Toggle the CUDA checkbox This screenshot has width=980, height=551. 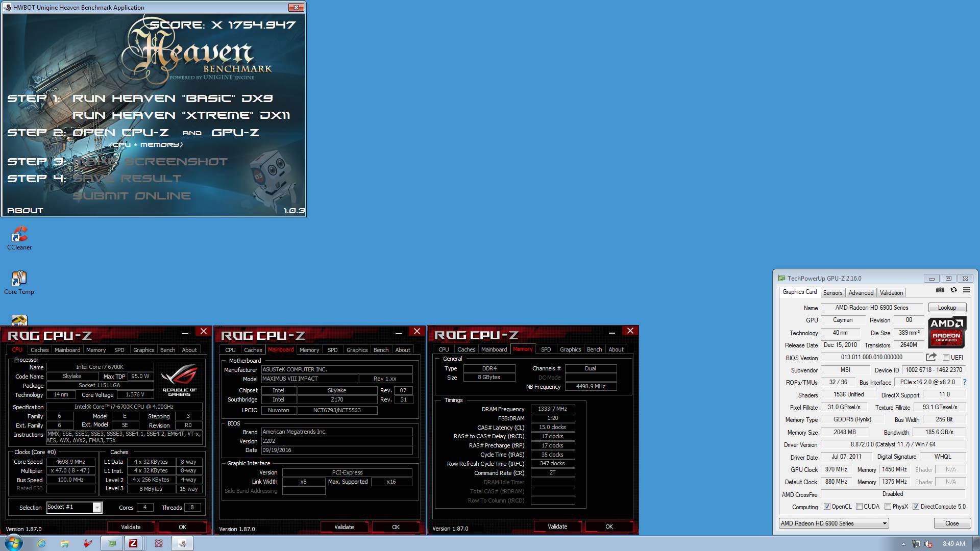click(860, 507)
